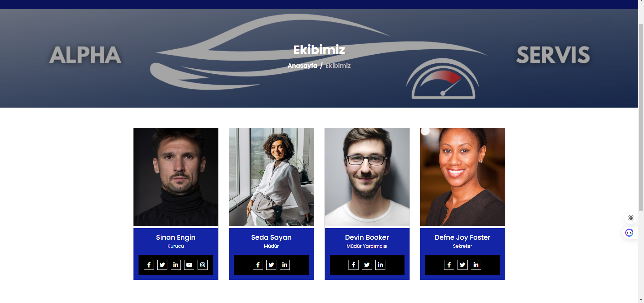Open the chatbot assistant floating icon
644x303 pixels.
point(629,233)
